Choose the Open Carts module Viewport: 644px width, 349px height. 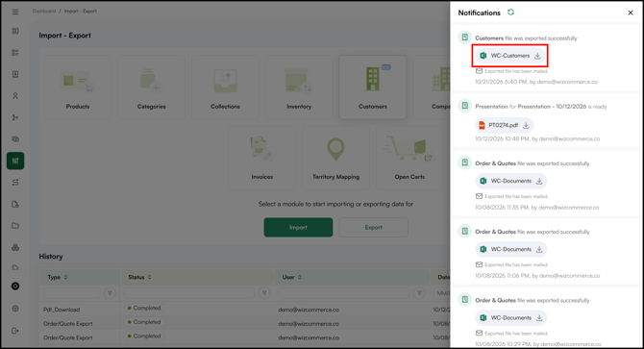[409, 158]
